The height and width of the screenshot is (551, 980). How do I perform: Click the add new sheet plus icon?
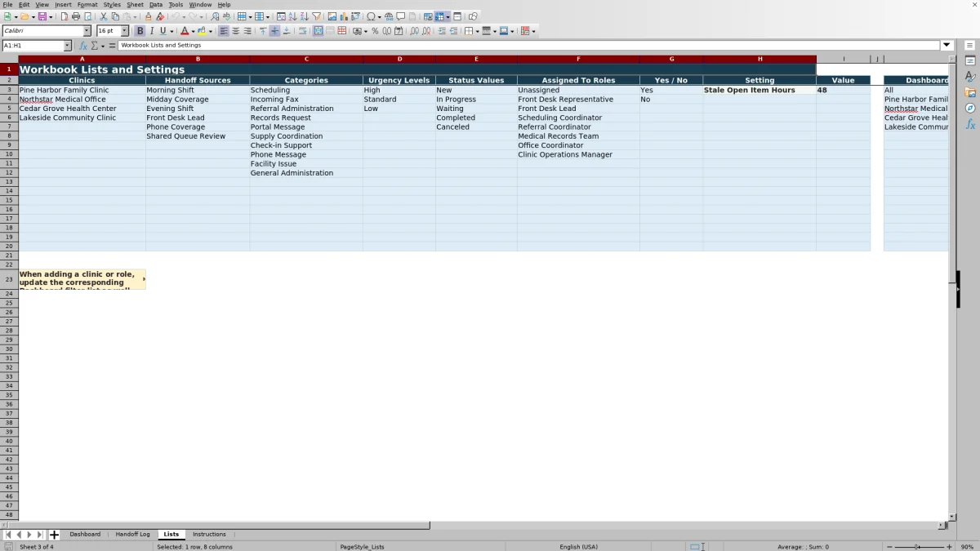(55, 535)
